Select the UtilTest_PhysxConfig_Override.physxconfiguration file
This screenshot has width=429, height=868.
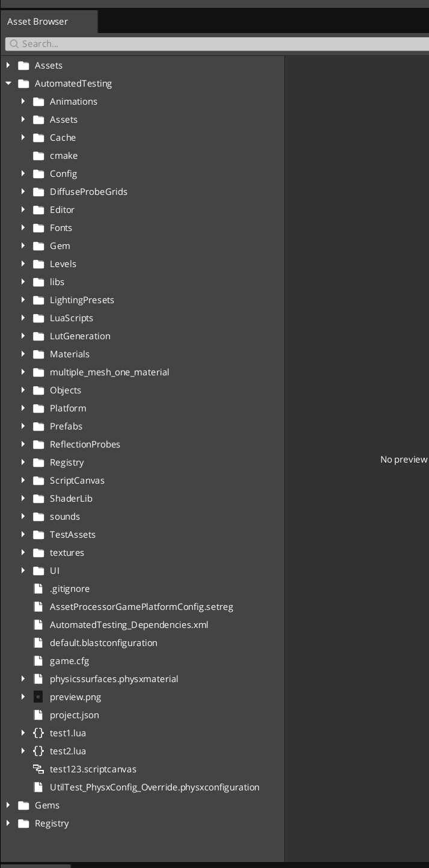pyautogui.click(x=154, y=787)
